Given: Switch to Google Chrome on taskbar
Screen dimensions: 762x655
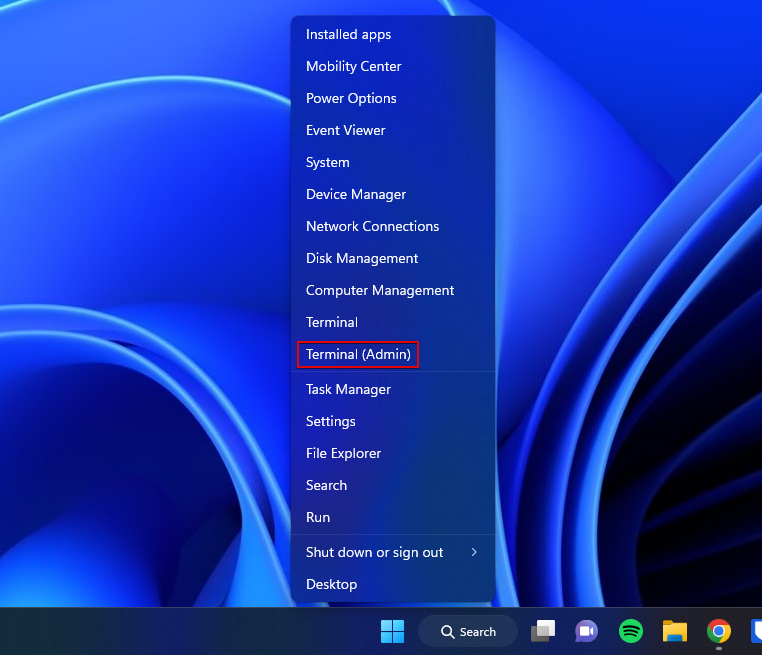Looking at the screenshot, I should [x=719, y=632].
